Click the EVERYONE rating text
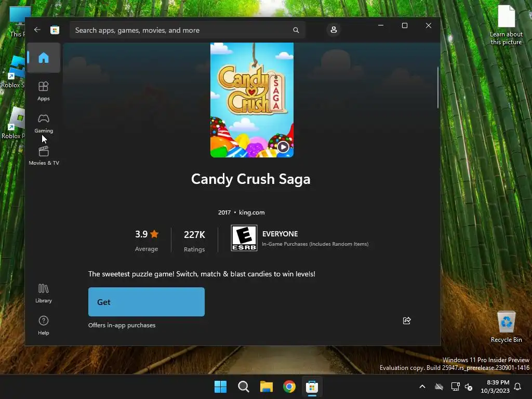The image size is (532, 399). 280,234
